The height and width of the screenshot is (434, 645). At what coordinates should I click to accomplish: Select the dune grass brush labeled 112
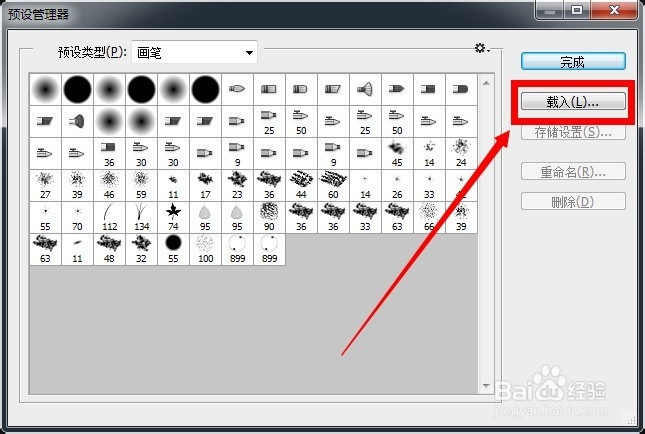click(109, 218)
